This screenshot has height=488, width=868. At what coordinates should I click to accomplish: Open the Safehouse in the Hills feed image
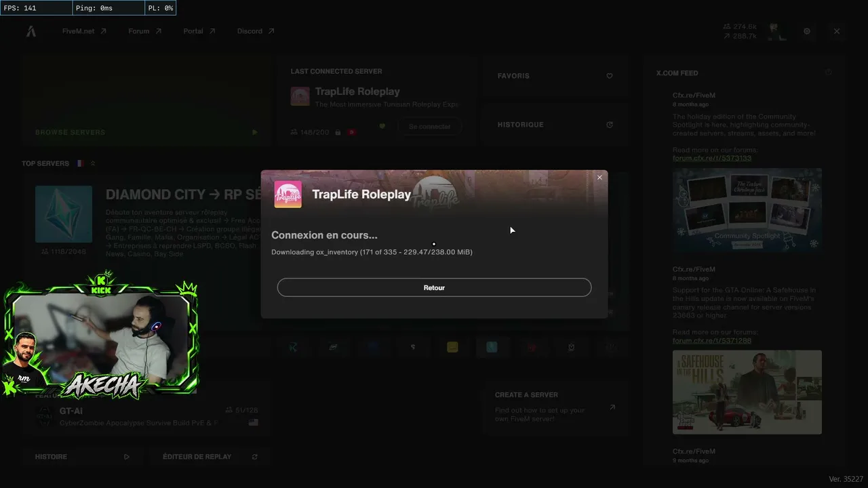[x=747, y=392]
